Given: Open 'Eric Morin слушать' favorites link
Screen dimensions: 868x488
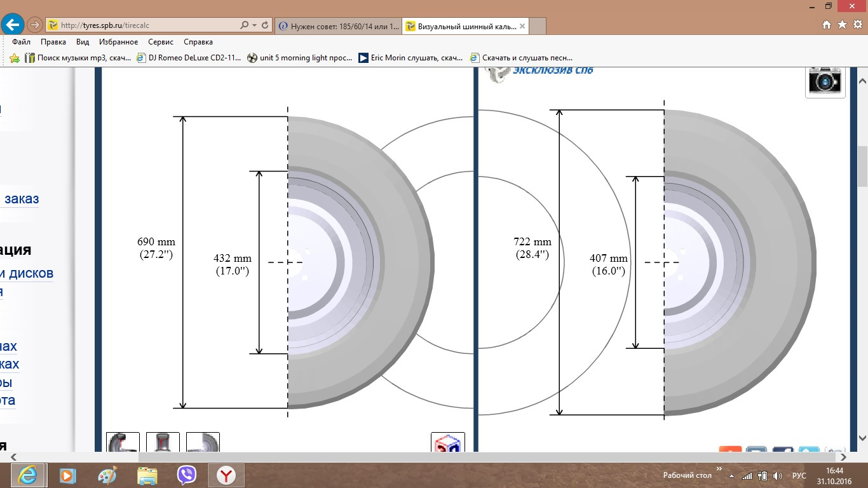Looking at the screenshot, I should (410, 58).
